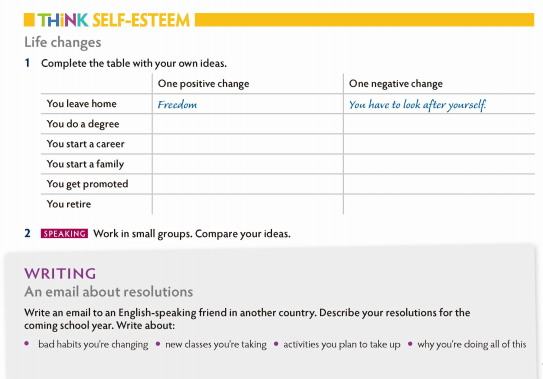The height and width of the screenshot is (379, 543).
Task: Click the One negative change column header
Action: [x=395, y=84]
